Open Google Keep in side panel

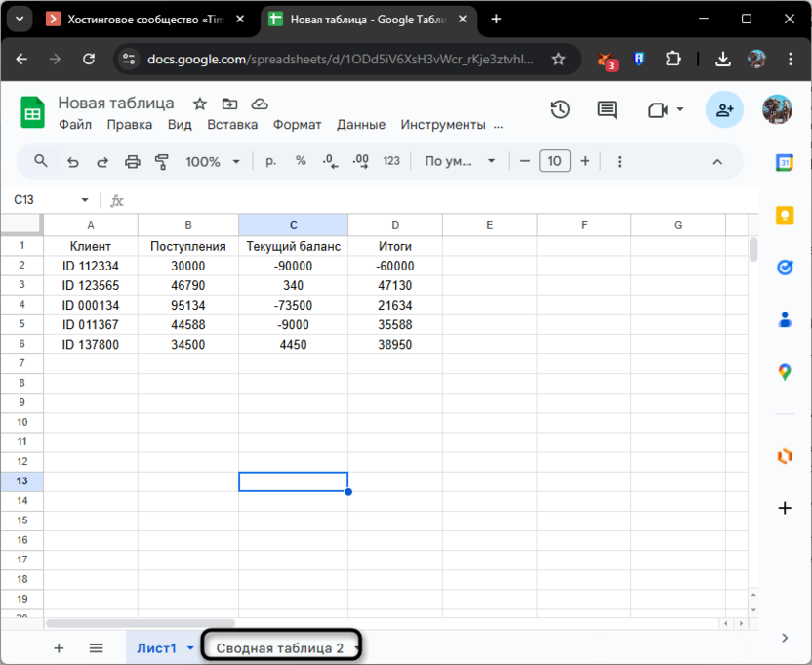[784, 216]
